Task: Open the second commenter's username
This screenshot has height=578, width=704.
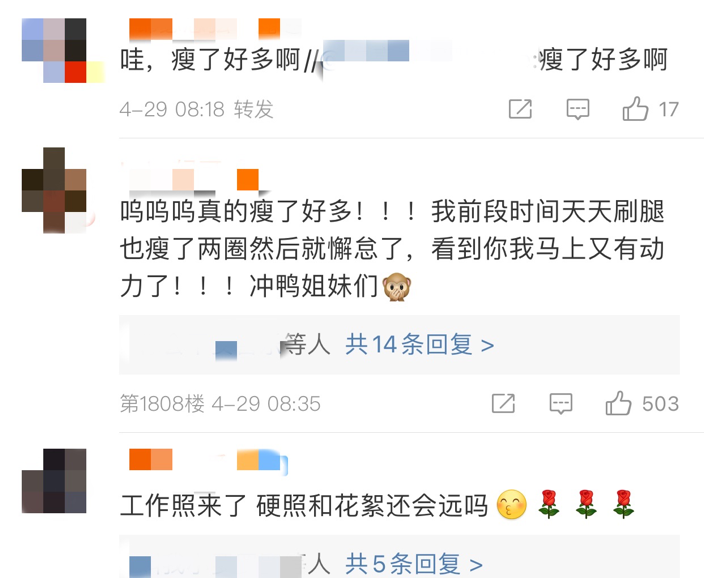Action: (x=194, y=179)
